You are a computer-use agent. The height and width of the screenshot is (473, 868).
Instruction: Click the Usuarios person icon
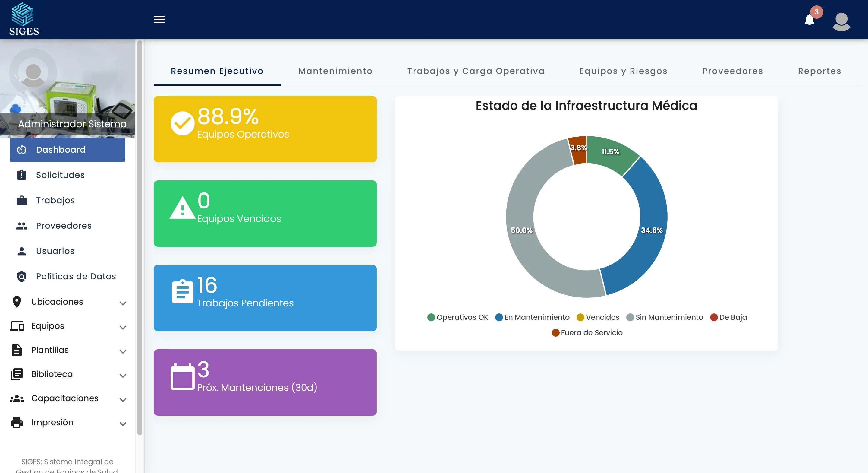pos(22,251)
